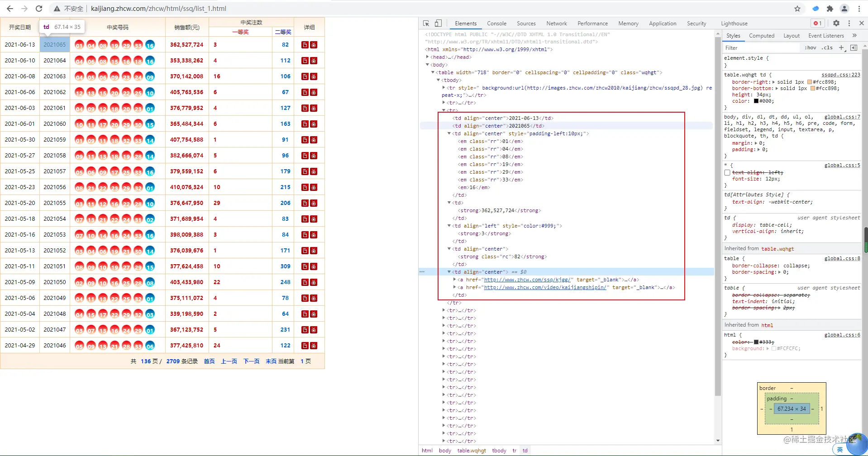The height and width of the screenshot is (456, 868).
Task: Click the background #FCFCFC color swatch
Action: click(x=774, y=348)
